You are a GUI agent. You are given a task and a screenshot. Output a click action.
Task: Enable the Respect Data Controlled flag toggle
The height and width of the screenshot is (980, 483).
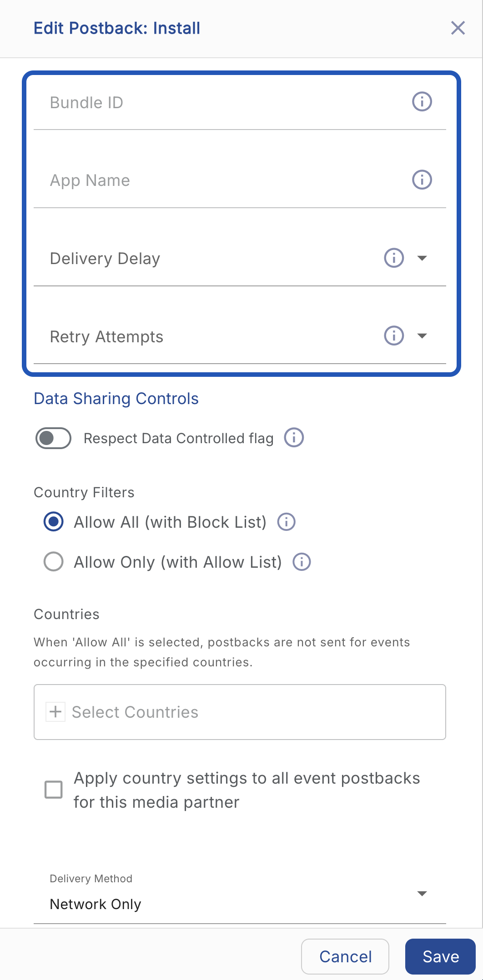tap(54, 438)
